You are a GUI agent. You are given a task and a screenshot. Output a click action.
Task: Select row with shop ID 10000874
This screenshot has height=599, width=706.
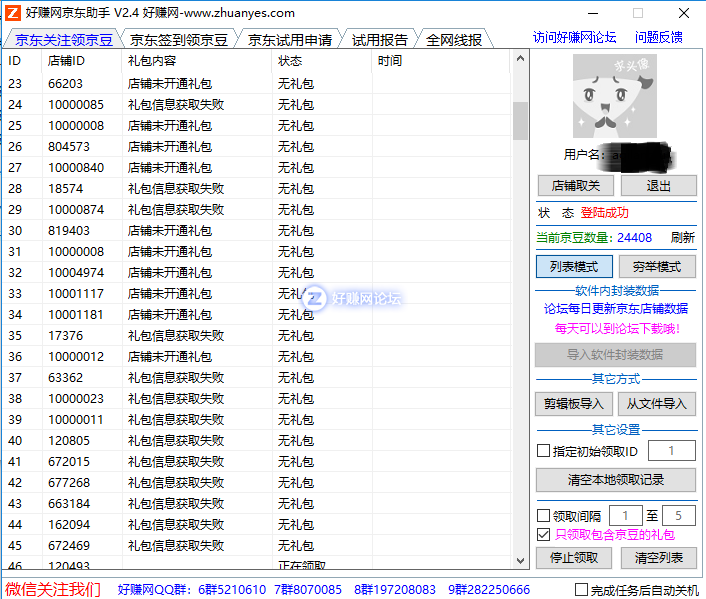(x=257, y=209)
